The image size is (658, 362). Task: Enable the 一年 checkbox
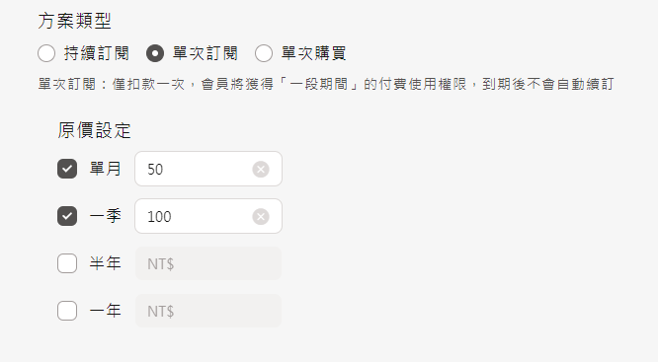67,311
